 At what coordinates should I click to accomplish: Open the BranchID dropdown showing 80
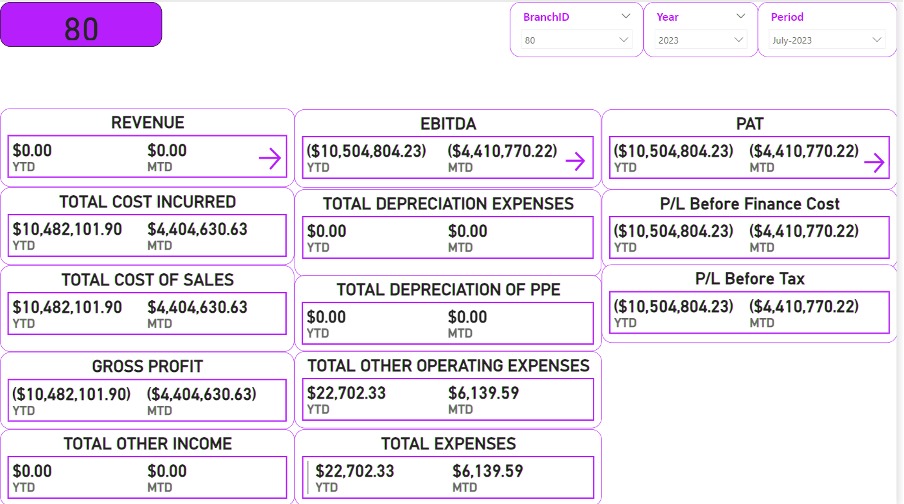tap(577, 40)
